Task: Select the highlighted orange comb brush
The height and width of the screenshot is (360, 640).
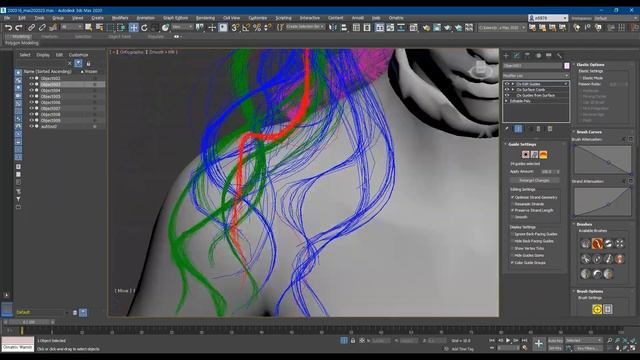Action: pyautogui.click(x=597, y=244)
